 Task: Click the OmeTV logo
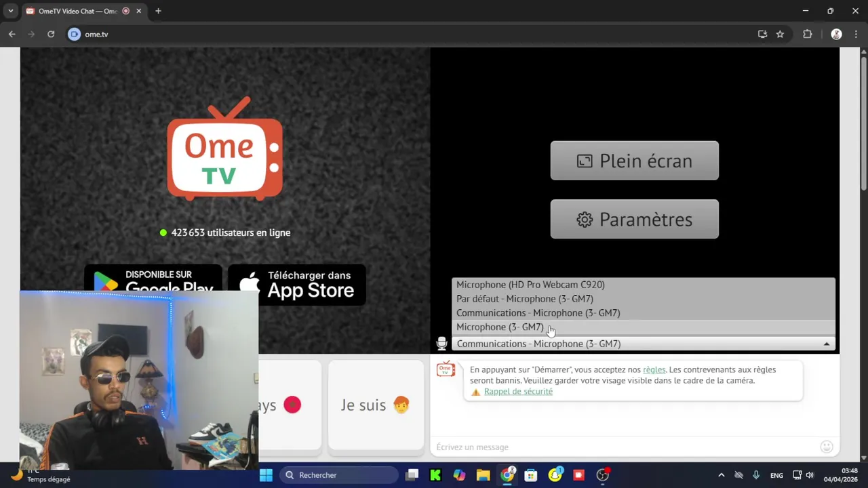224,149
